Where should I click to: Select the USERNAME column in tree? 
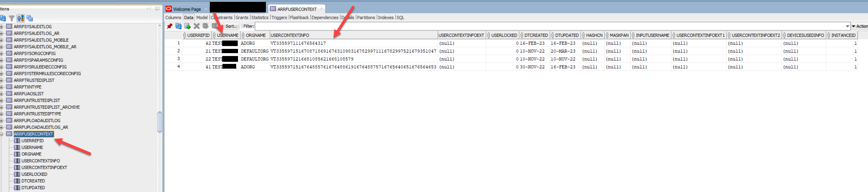pos(32,148)
